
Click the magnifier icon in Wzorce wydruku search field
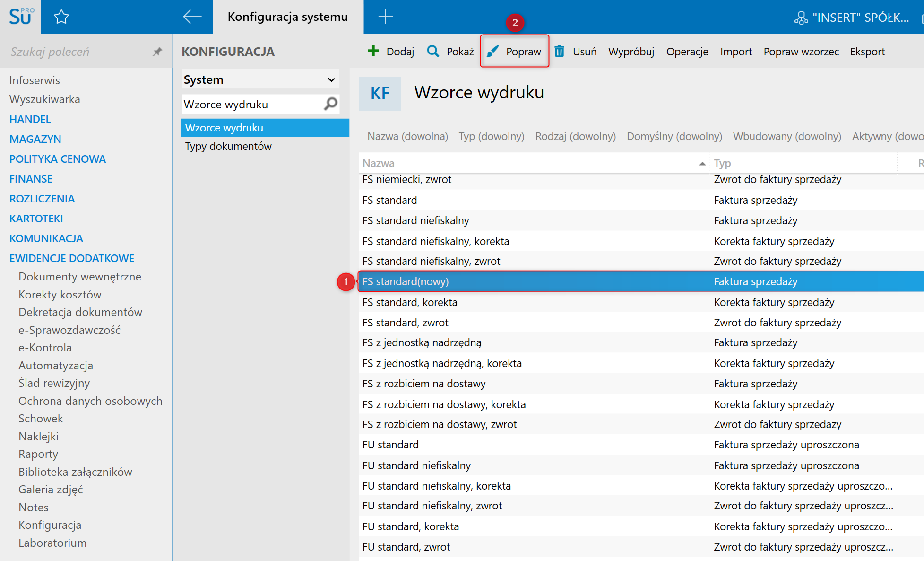click(331, 104)
